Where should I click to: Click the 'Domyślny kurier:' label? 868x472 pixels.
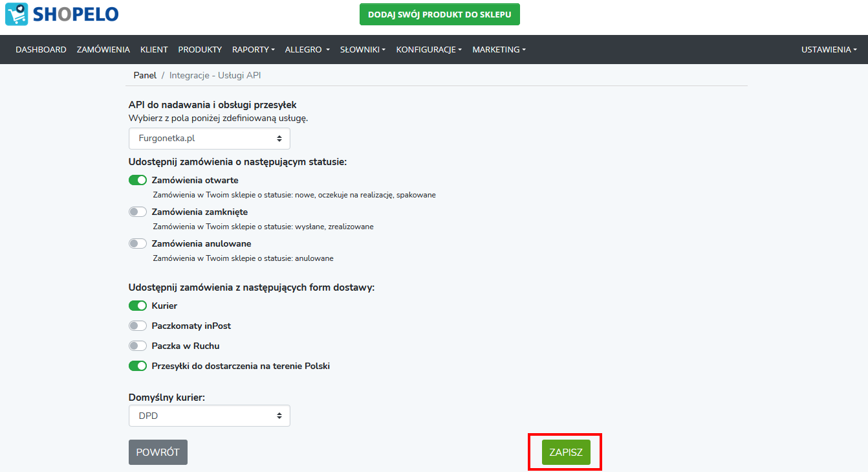(x=167, y=397)
